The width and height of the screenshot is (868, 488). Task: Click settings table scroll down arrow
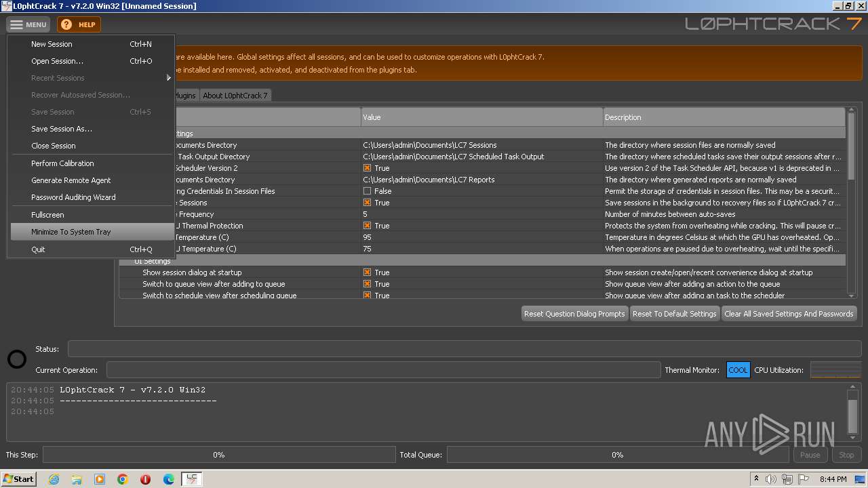(x=852, y=295)
